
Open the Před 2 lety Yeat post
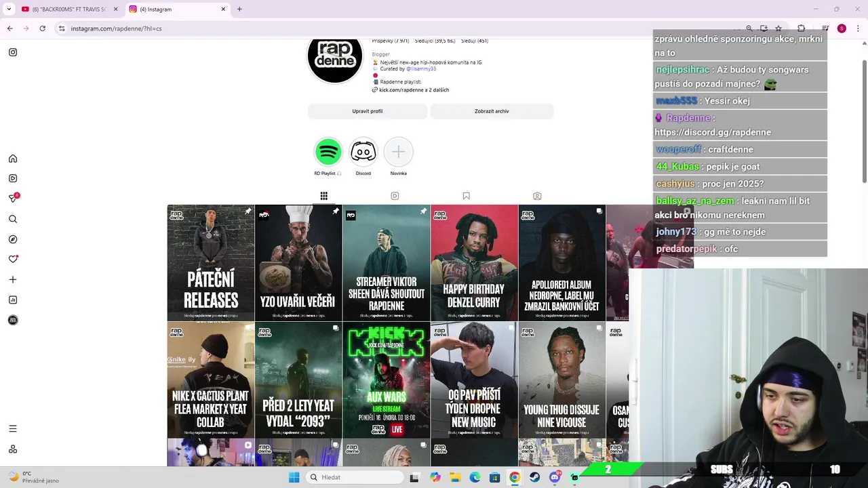coord(298,380)
